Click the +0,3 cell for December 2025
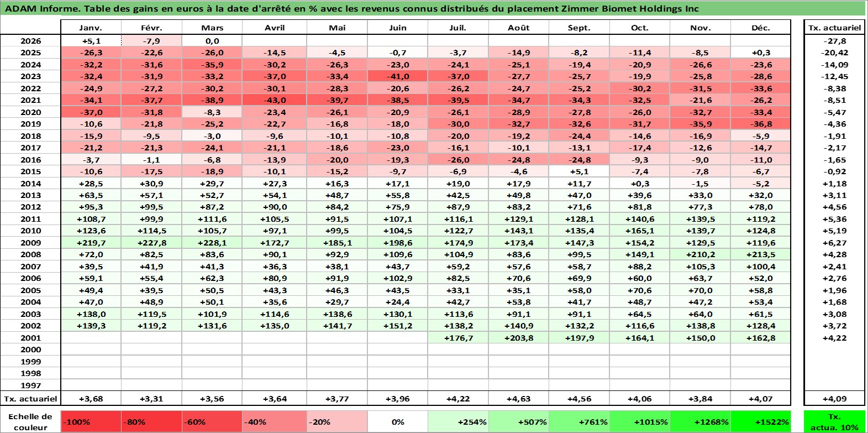The height and width of the screenshot is (433, 868). pyautogui.click(x=761, y=53)
